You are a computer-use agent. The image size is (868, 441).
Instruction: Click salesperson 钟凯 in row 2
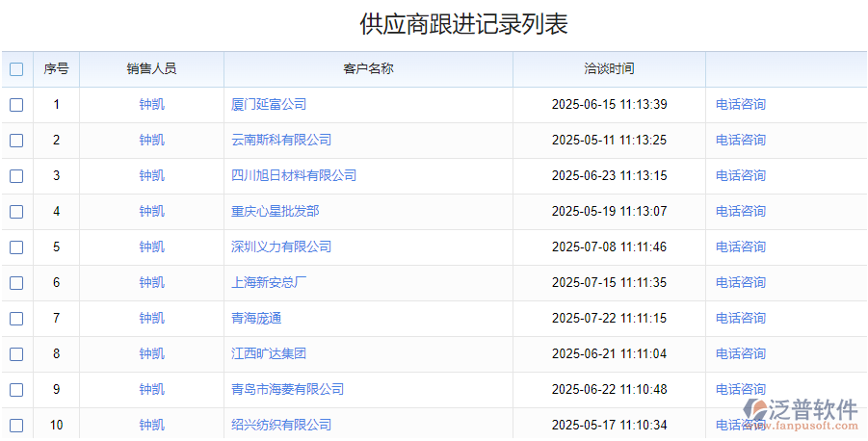pos(151,141)
